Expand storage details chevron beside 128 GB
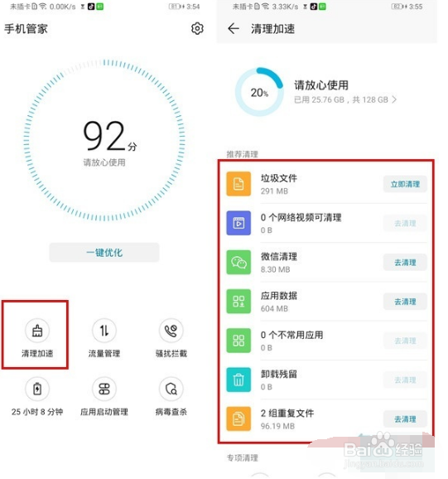This screenshot has height=479, width=448. click(394, 99)
